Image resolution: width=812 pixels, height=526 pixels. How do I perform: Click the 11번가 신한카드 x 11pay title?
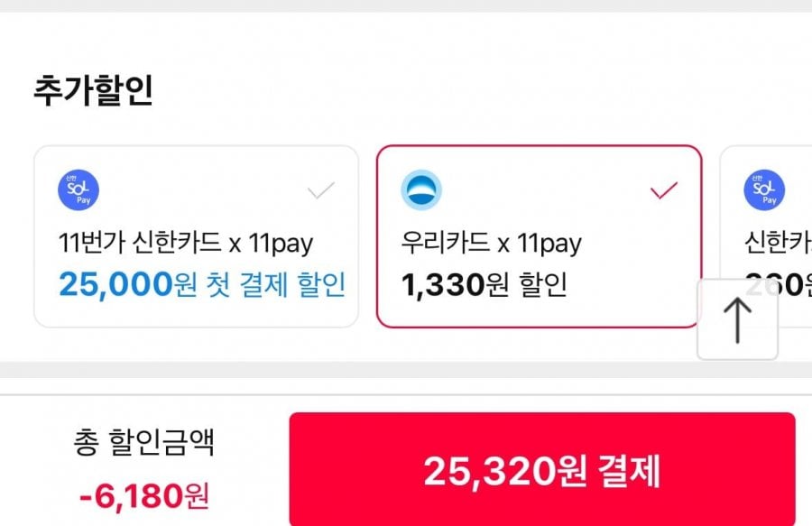point(186,243)
